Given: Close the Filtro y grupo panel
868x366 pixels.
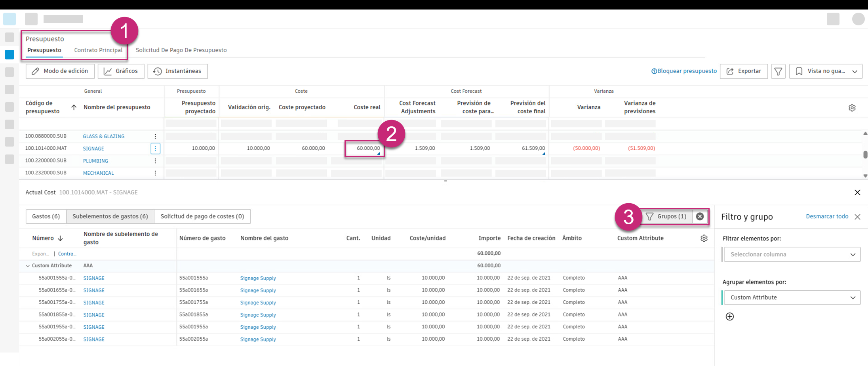Looking at the screenshot, I should [x=858, y=217].
